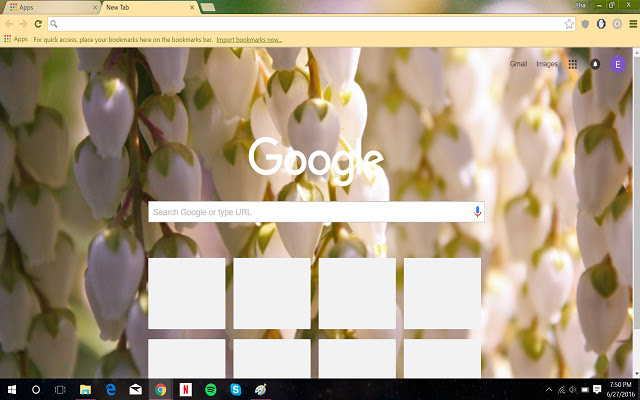Launch Microsoft Edge from taskbar

click(110, 389)
